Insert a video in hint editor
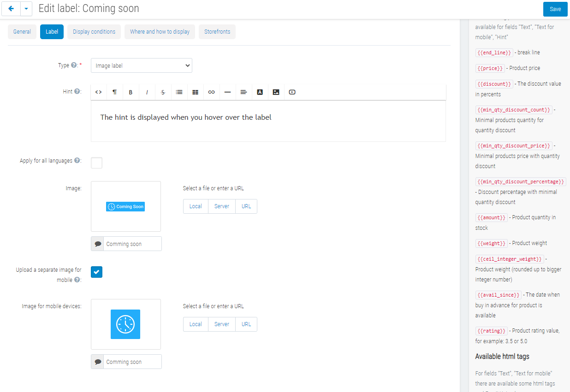The image size is (570, 392). click(x=292, y=92)
